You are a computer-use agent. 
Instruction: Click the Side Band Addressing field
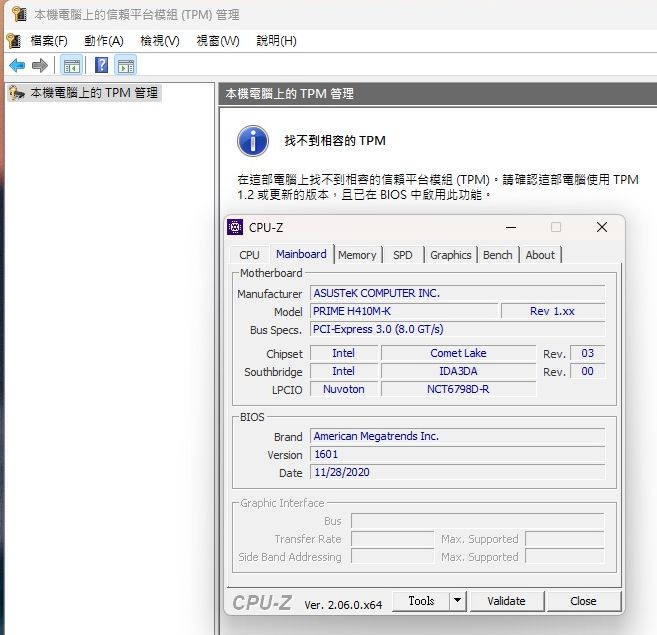(x=393, y=557)
